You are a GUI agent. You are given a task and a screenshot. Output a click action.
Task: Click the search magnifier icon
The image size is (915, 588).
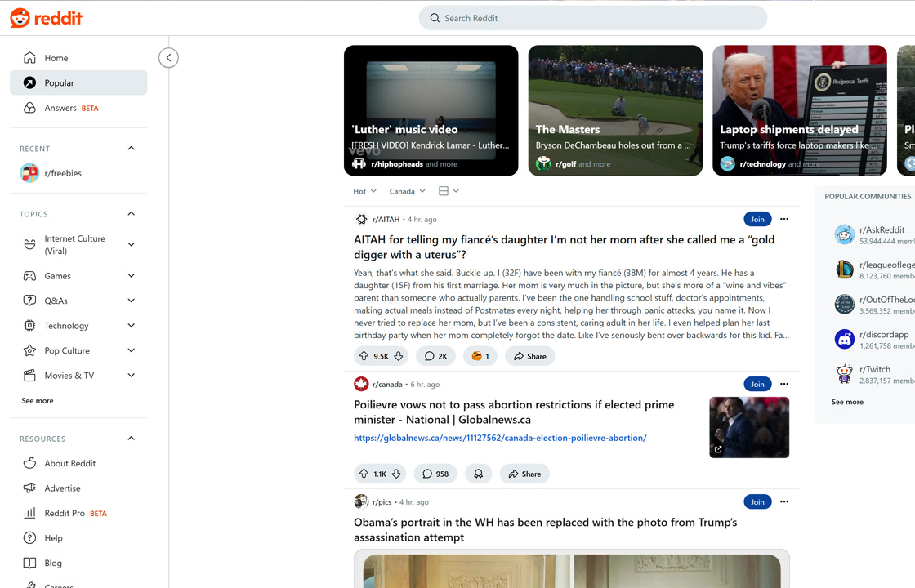click(x=435, y=18)
